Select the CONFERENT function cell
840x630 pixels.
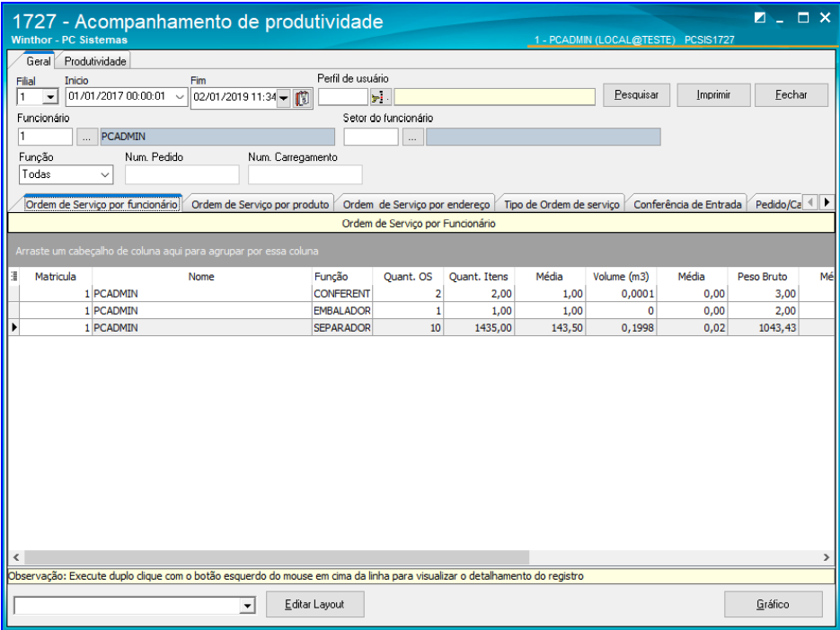[x=341, y=294]
